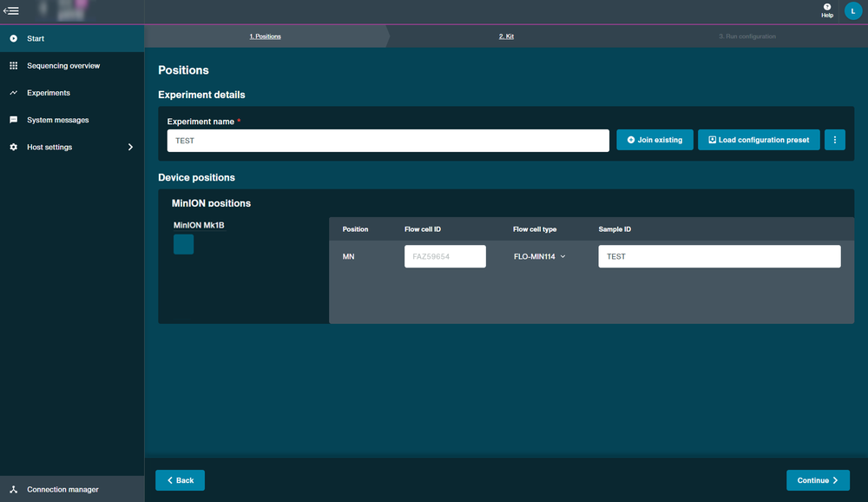This screenshot has height=502, width=868.
Task: Open Connection manager icon at sidebar bottom
Action: point(13,489)
